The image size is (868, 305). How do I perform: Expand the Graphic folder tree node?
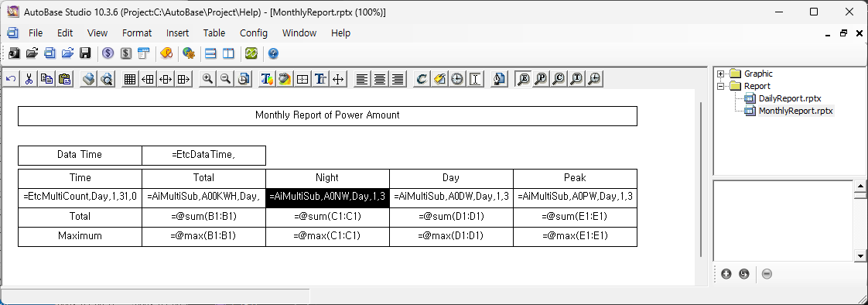tap(720, 74)
